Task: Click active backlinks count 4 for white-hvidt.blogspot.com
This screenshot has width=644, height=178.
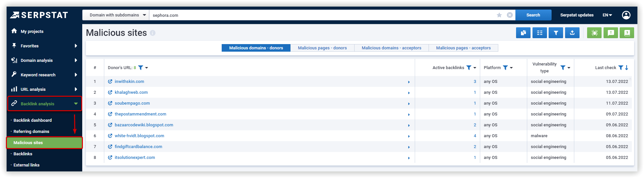Action: [475, 136]
